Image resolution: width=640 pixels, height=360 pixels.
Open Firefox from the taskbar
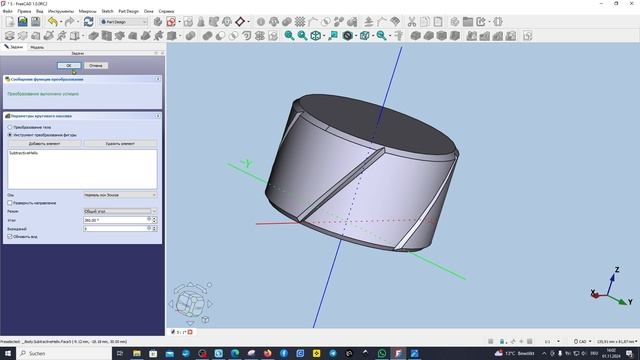click(x=267, y=353)
